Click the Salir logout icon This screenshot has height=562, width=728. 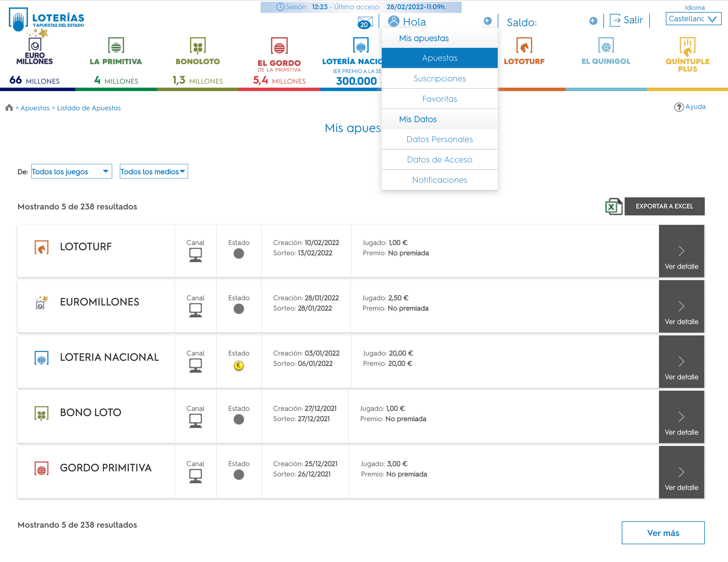coord(615,20)
